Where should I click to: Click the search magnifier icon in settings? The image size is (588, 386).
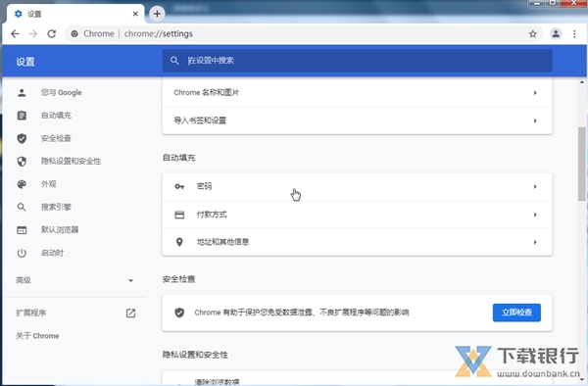(x=174, y=61)
